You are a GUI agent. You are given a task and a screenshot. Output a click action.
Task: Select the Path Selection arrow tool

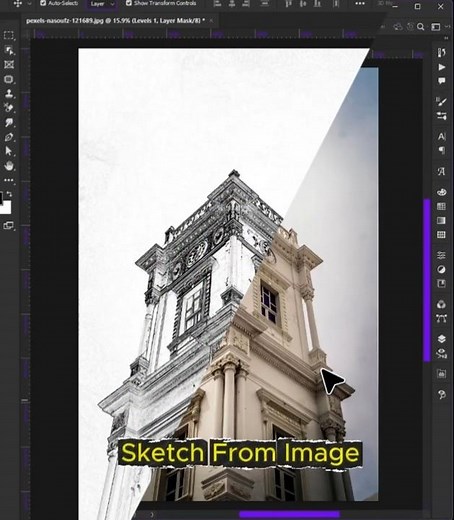pos(9,151)
